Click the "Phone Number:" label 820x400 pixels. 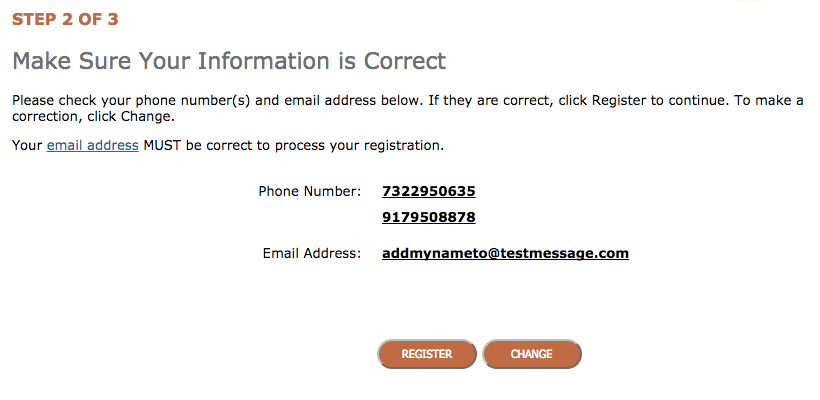[309, 191]
